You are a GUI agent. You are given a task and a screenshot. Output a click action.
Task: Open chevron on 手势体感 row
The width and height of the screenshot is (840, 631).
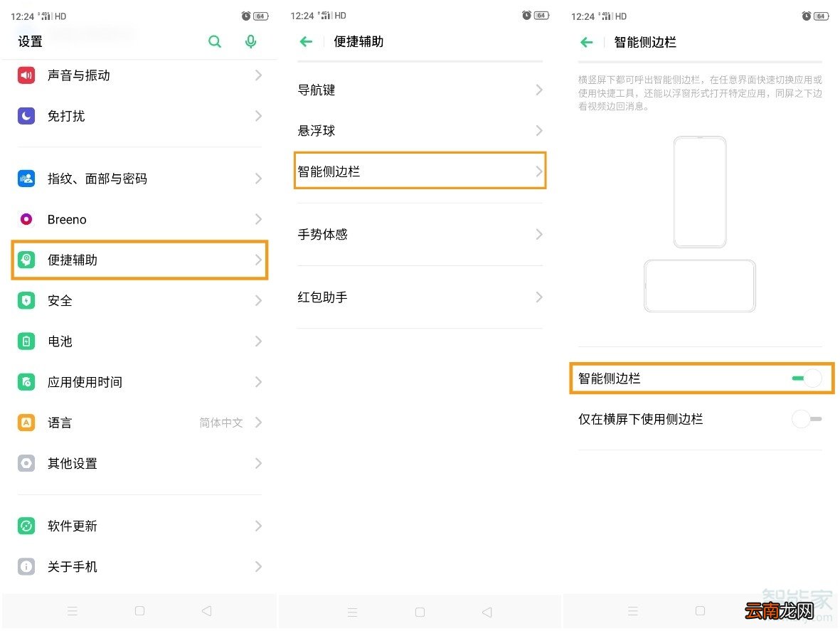[x=539, y=234]
